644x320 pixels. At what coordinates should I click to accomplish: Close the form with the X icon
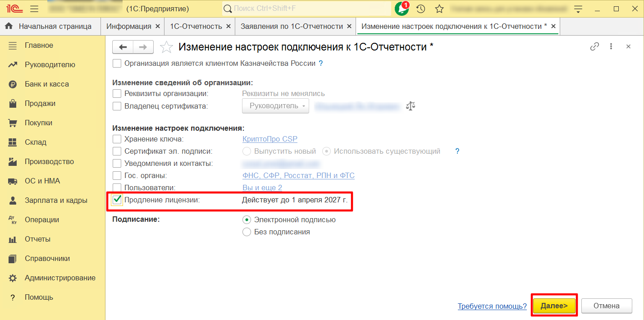[x=628, y=46]
